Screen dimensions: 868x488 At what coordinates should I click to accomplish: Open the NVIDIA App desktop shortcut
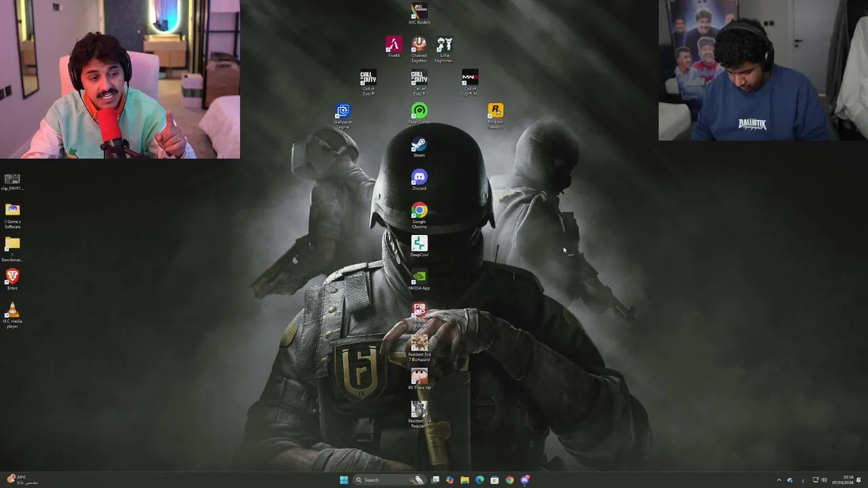click(419, 280)
